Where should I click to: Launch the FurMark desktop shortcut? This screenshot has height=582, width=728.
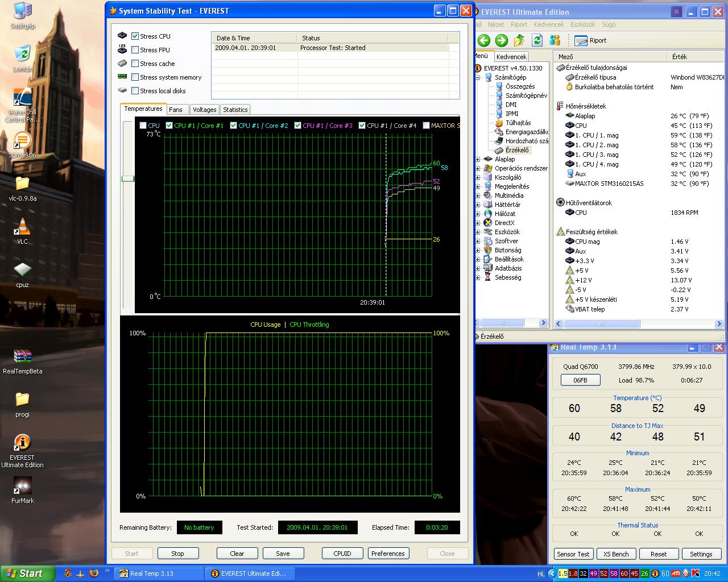22,490
